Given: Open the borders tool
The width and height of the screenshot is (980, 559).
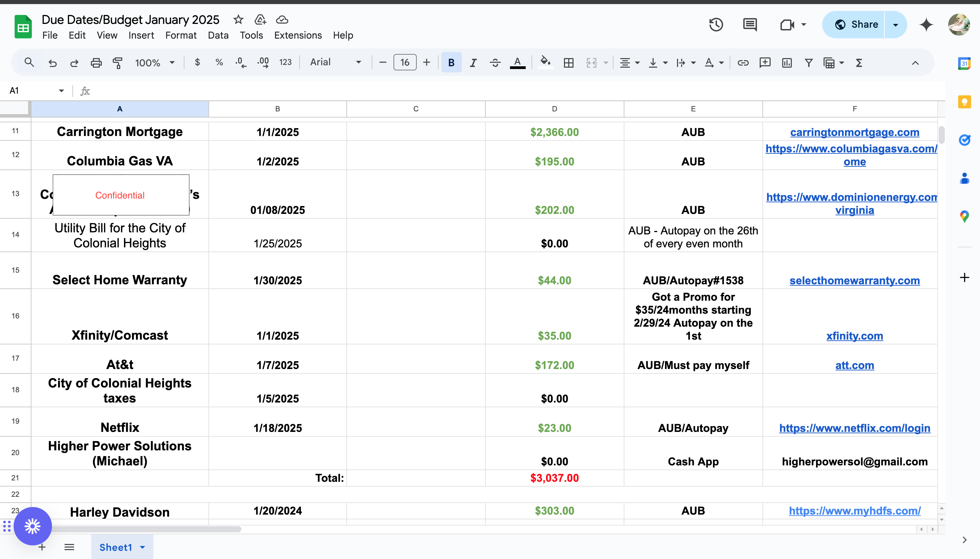Looking at the screenshot, I should [x=568, y=63].
